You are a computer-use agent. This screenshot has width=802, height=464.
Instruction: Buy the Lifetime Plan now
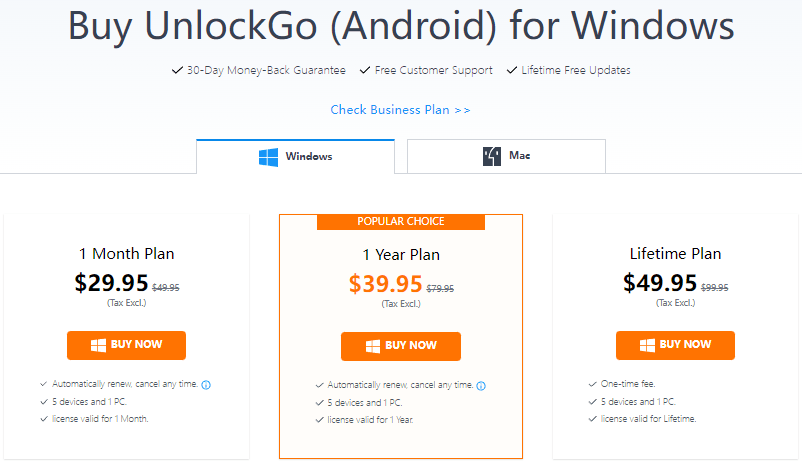675,345
